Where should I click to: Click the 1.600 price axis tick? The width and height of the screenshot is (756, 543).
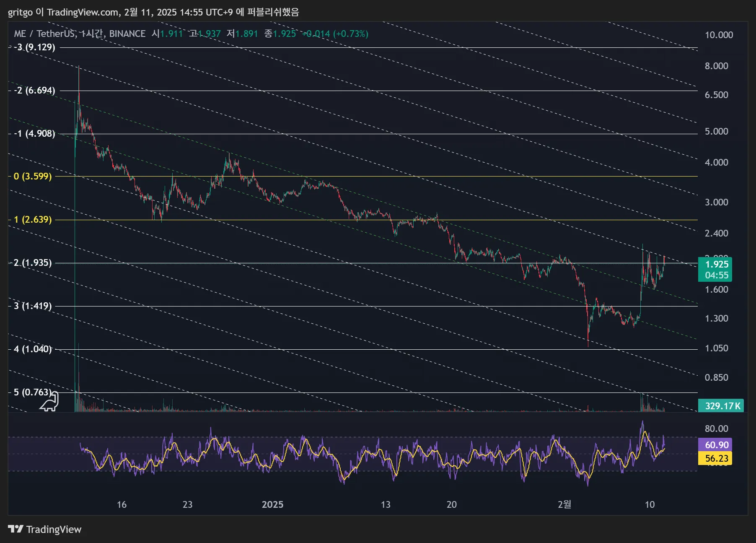(716, 289)
